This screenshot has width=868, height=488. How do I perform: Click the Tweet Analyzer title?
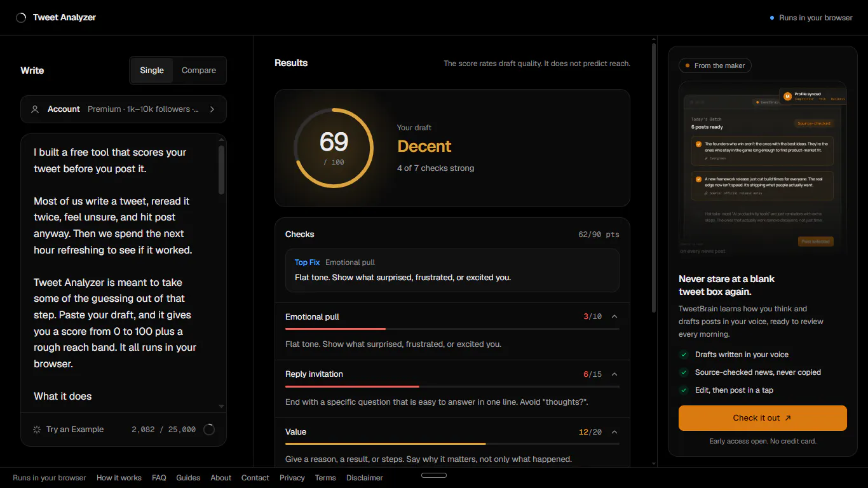[64, 18]
